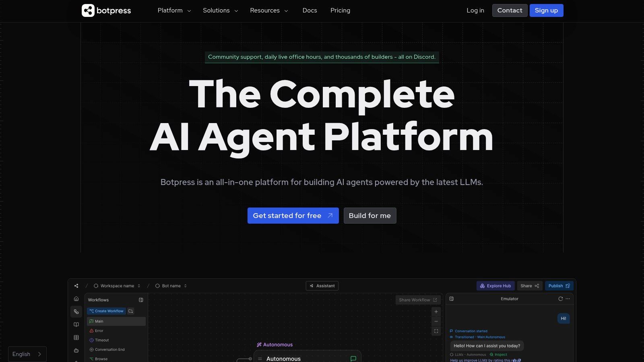644x362 pixels.
Task: Fit the workflow canvas to view
Action: (436, 331)
